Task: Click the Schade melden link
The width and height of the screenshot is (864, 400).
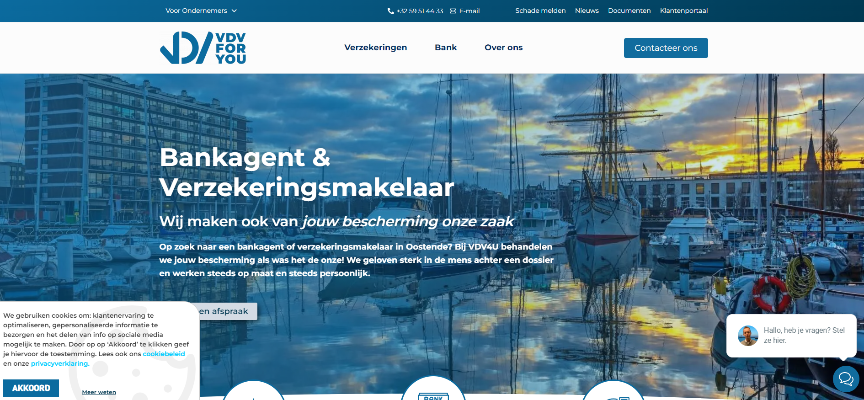Action: [x=541, y=10]
